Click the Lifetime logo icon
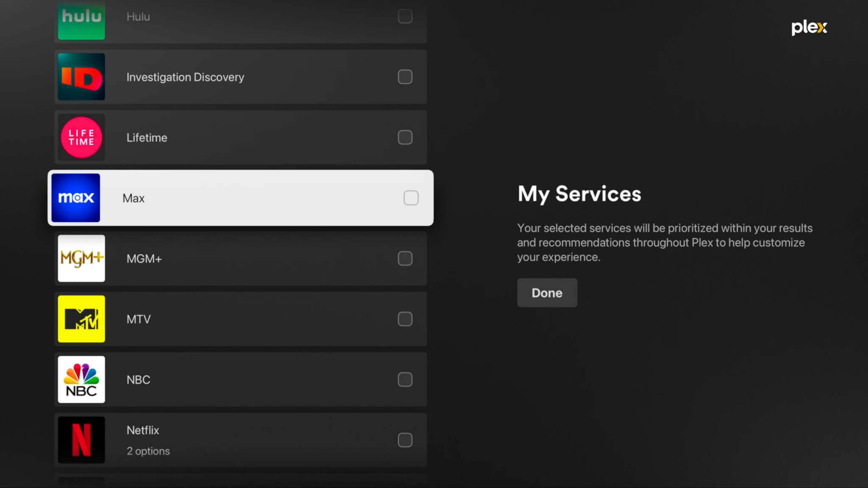Screen dimensions: 868x488 click(81, 137)
